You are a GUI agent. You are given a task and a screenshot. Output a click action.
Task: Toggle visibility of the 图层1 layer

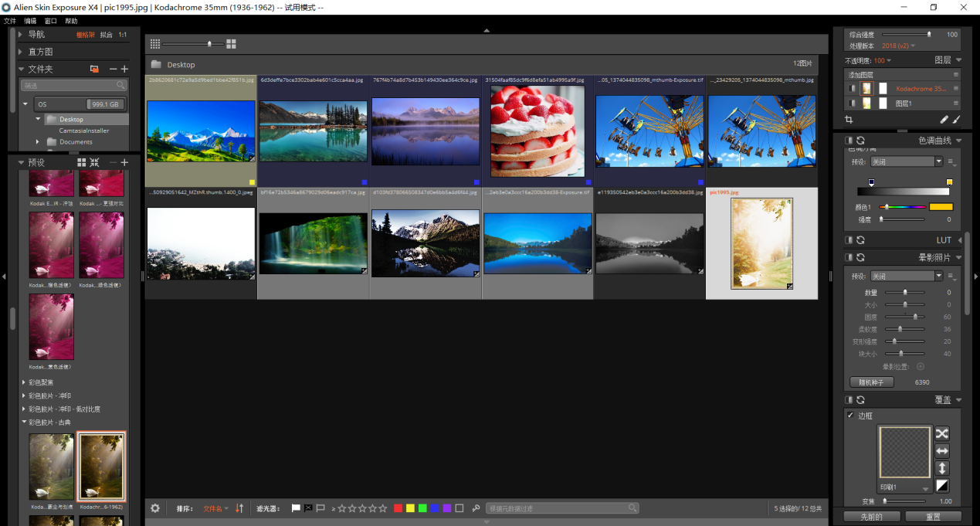click(852, 103)
